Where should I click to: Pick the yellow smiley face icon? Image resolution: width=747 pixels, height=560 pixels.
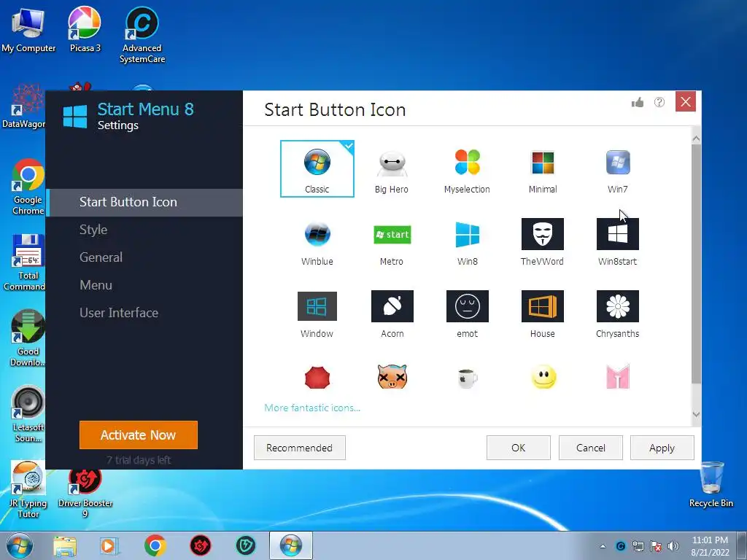pos(543,377)
